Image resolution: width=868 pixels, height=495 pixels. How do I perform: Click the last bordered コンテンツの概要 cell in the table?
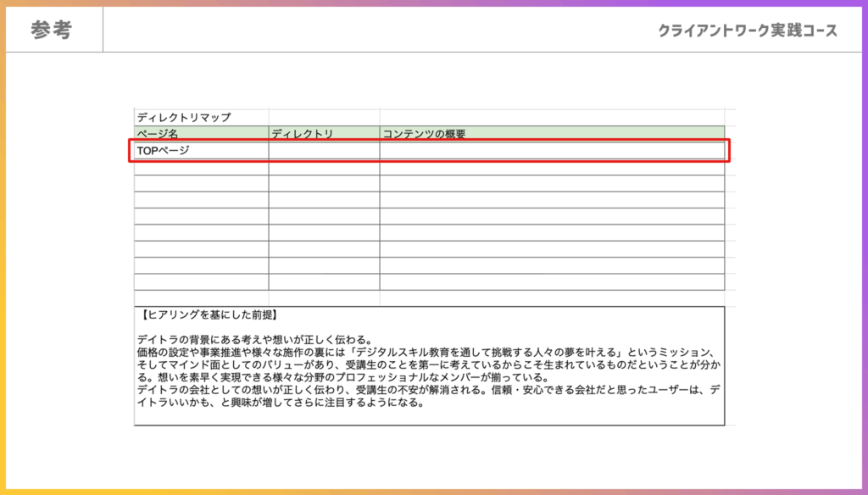coord(552,282)
